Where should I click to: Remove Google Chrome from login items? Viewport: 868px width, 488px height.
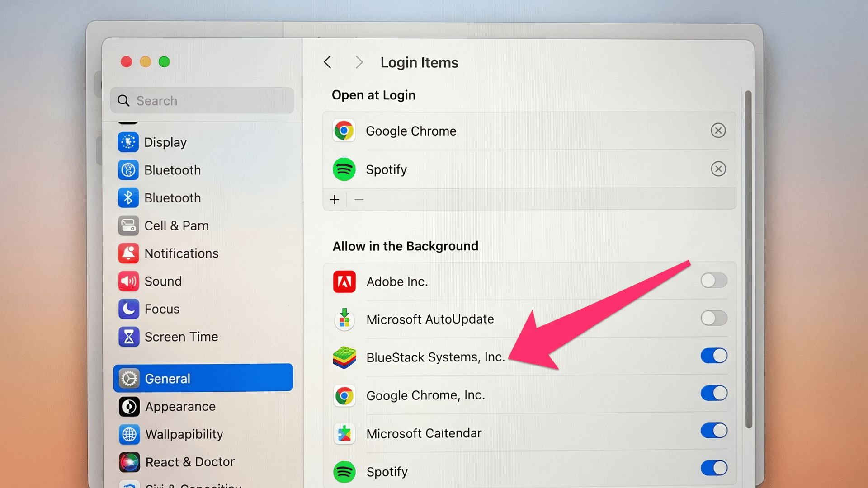click(x=718, y=131)
